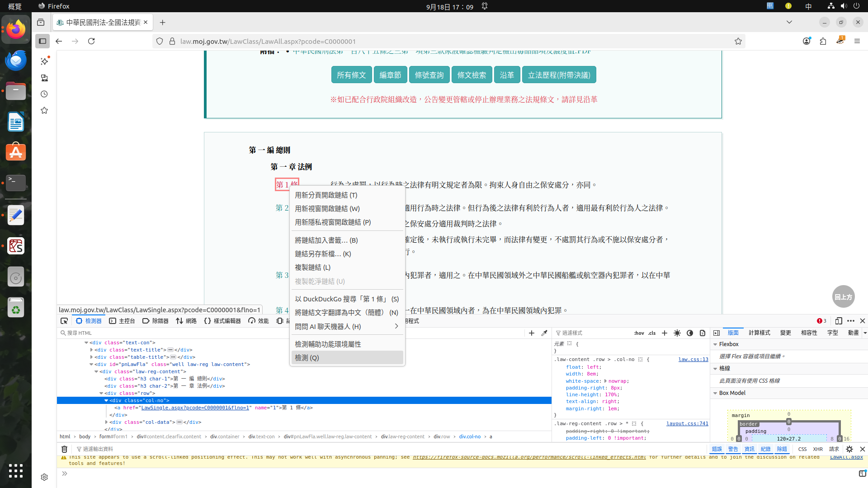Clear console output with trash icon
868x488 pixels.
pos(64,449)
